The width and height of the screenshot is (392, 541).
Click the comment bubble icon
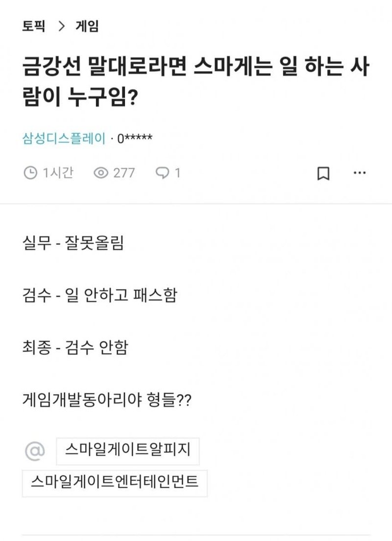point(162,173)
